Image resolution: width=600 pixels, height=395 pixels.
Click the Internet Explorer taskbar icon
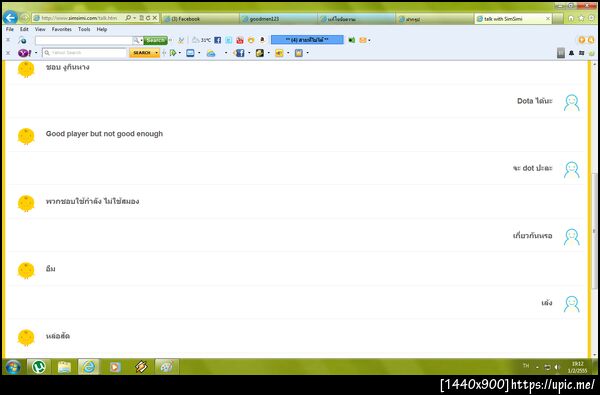click(89, 367)
